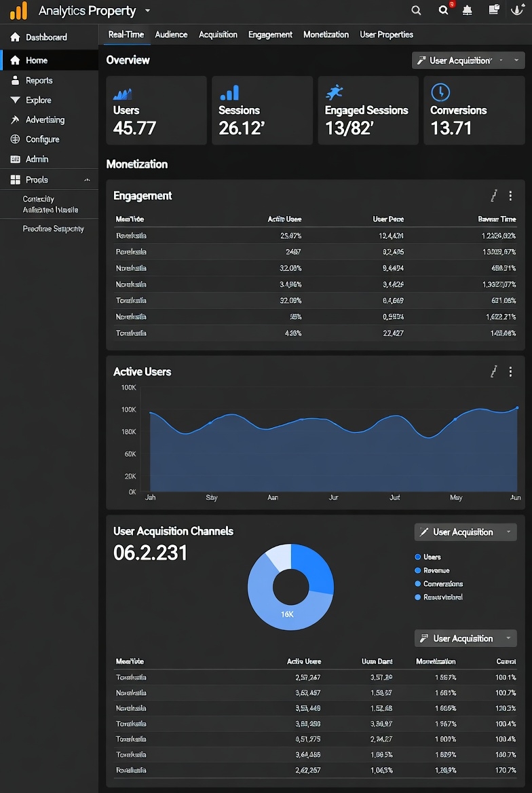Click the Engaged Sessions overview card
The height and width of the screenshot is (793, 532).
(x=368, y=110)
